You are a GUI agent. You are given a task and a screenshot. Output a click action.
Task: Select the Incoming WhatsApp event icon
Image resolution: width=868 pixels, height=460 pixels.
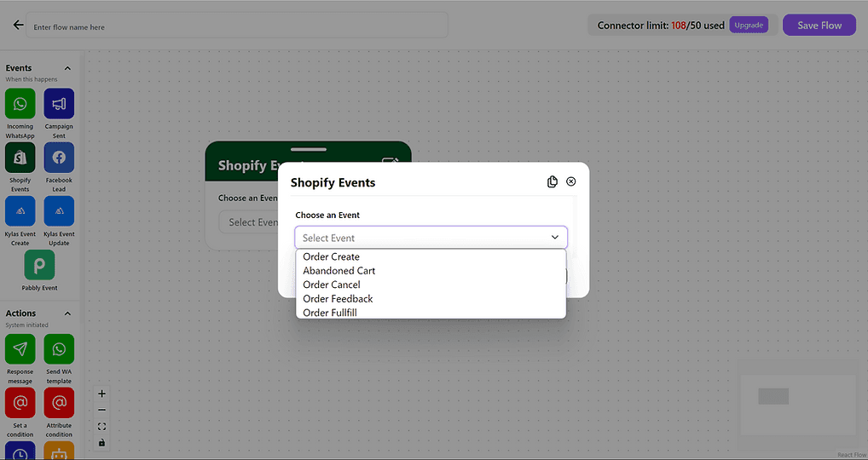click(20, 103)
